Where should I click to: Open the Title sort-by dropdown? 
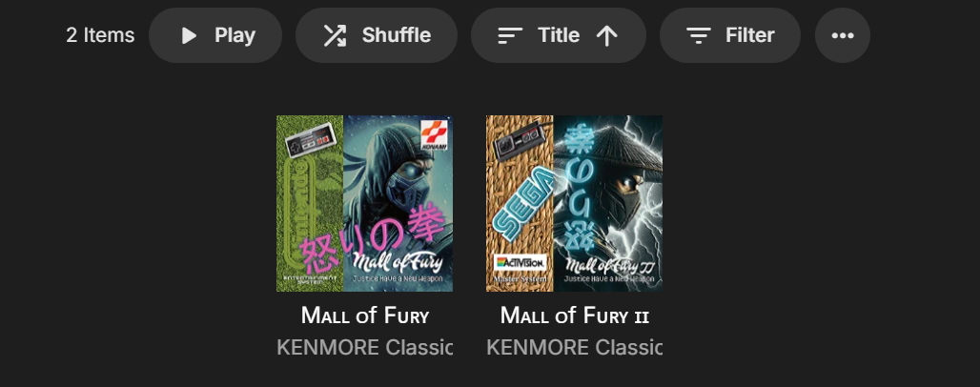click(x=559, y=35)
